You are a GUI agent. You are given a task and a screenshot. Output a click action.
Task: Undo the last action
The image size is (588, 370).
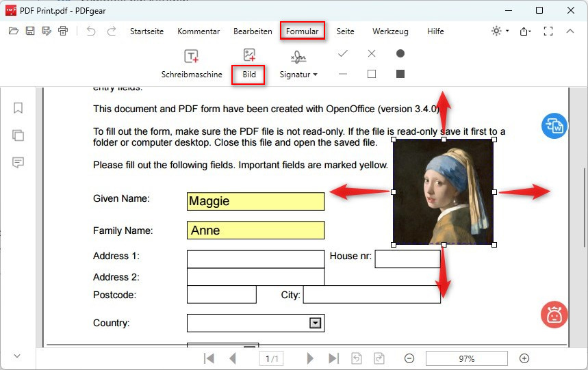91,31
